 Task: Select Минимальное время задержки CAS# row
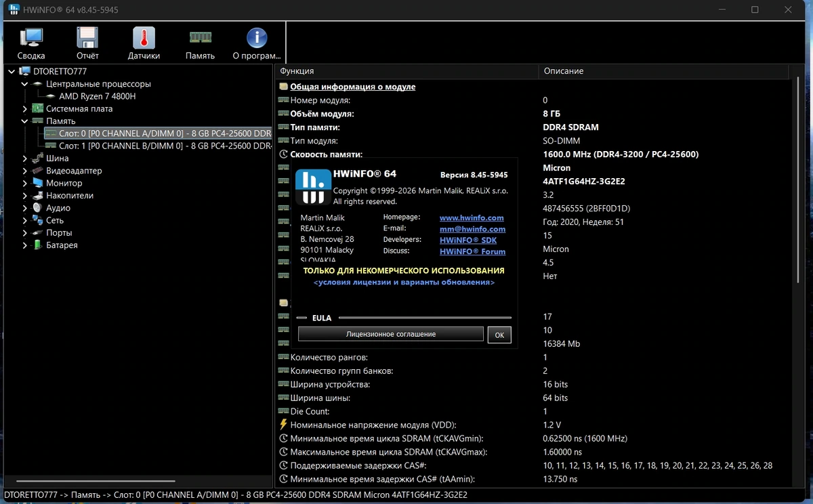pos(533,479)
